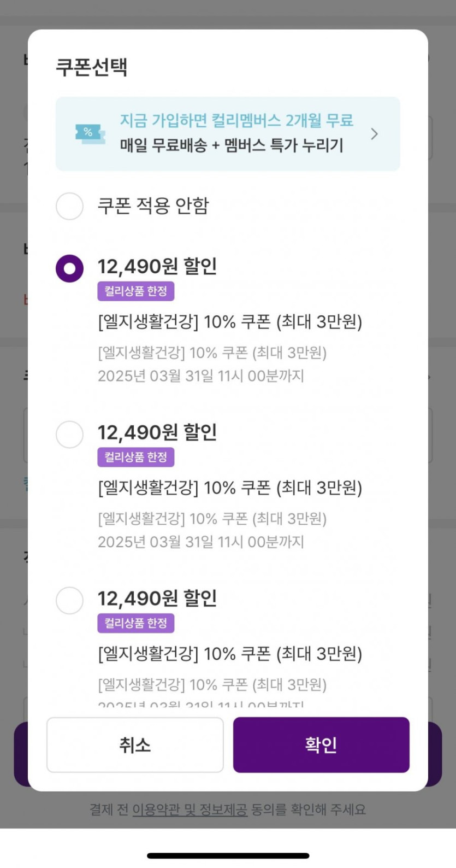Open Kurly Members promo via right chevron

point(374,134)
